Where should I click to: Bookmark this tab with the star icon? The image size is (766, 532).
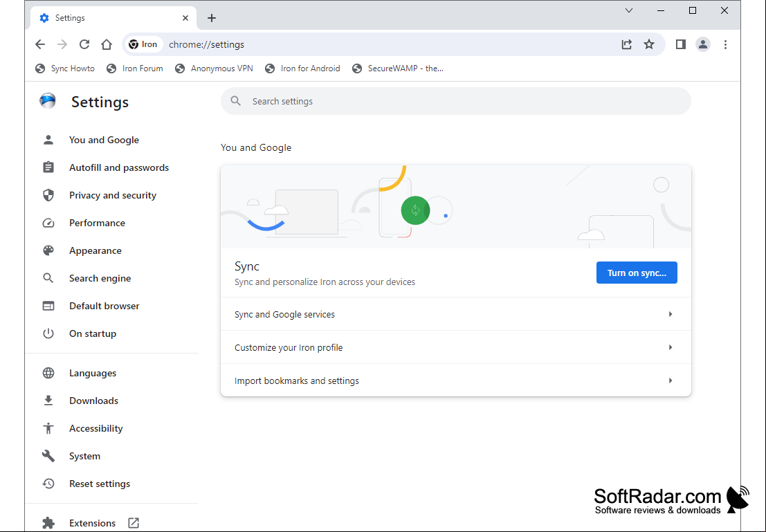(649, 44)
